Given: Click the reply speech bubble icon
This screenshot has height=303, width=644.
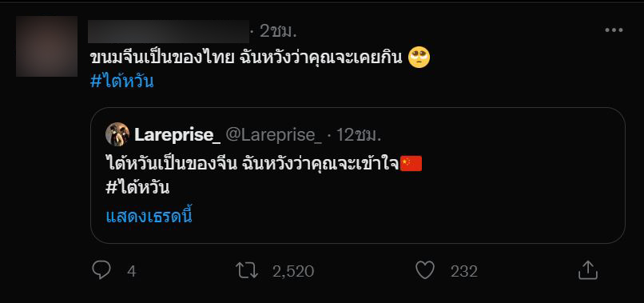Looking at the screenshot, I should click(x=101, y=271).
